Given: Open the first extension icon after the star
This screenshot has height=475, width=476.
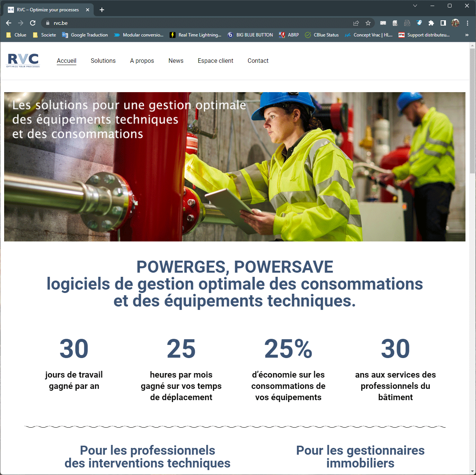Looking at the screenshot, I should click(x=383, y=23).
